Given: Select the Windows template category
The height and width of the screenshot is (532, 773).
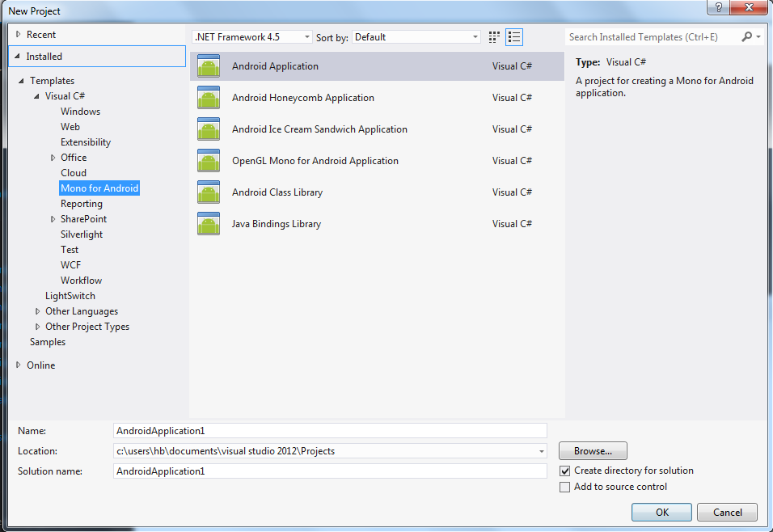Looking at the screenshot, I should 80,112.
